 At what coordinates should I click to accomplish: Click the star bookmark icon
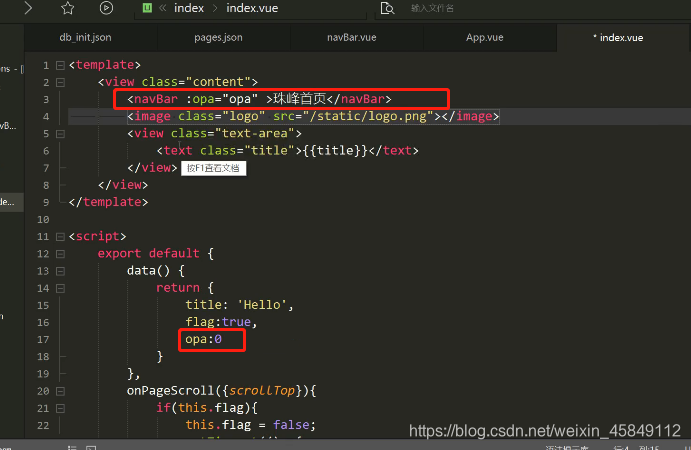(x=68, y=8)
